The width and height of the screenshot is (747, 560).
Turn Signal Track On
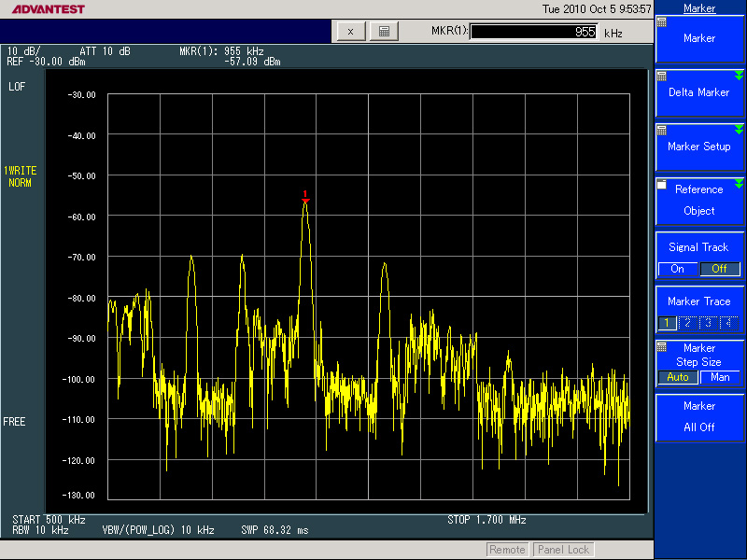tap(678, 269)
